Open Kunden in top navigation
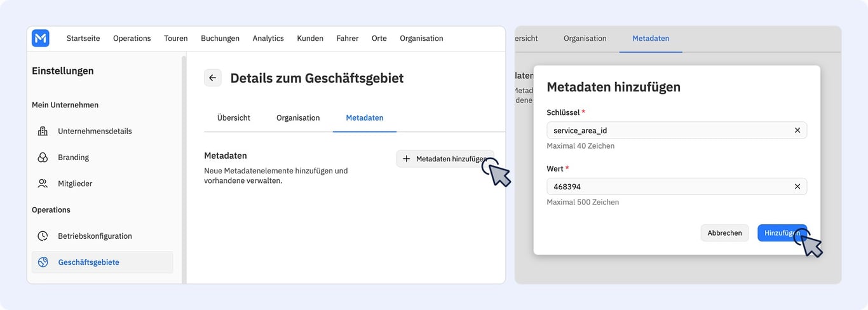This screenshot has width=868, height=310. pos(310,38)
